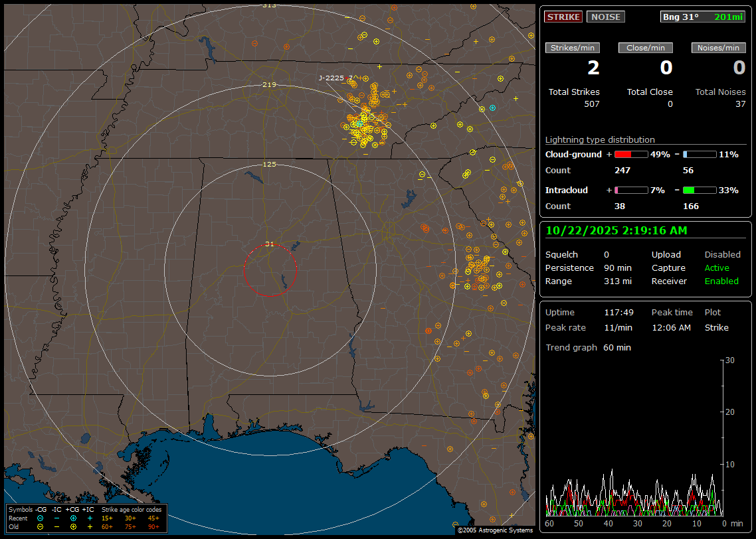The image size is (756, 539).
Task: Click the recent +CG cyan symbol in legend
Action: pyautogui.click(x=73, y=518)
